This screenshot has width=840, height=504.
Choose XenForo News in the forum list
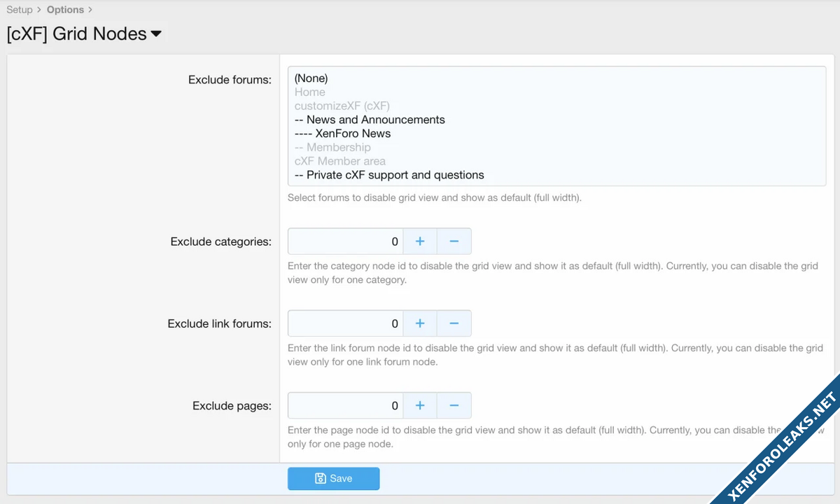(x=343, y=134)
